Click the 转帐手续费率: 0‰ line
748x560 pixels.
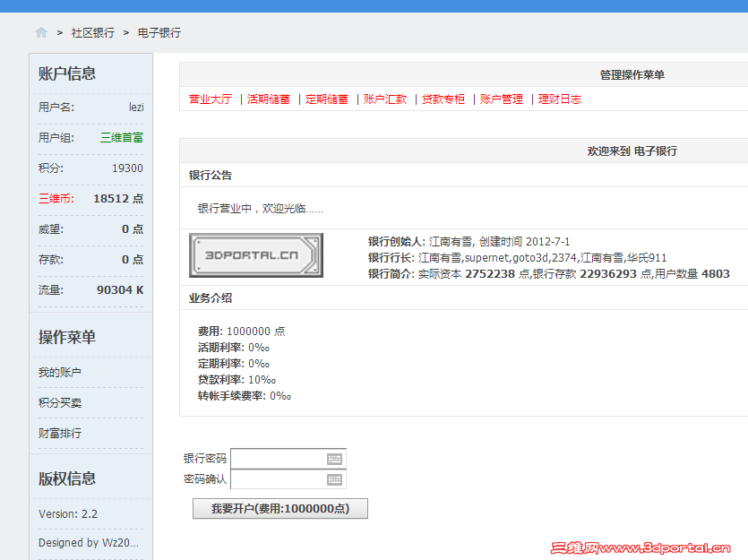click(x=245, y=396)
